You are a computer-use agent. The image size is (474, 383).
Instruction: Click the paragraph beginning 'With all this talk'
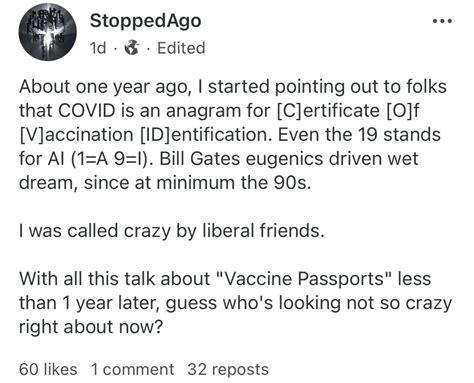click(x=235, y=303)
